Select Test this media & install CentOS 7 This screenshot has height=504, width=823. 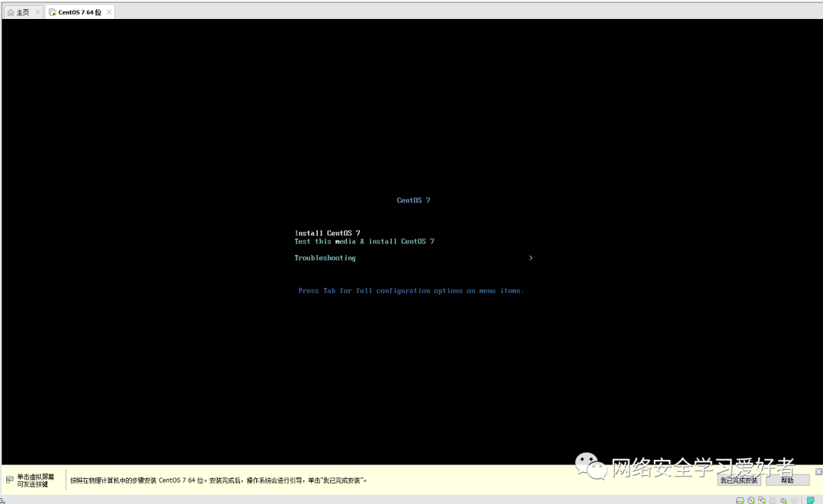click(x=364, y=241)
